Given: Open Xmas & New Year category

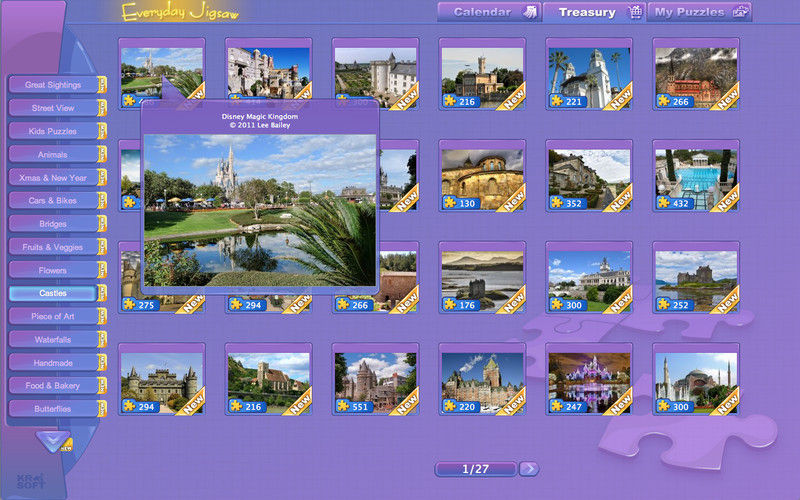Looking at the screenshot, I should click(x=53, y=178).
